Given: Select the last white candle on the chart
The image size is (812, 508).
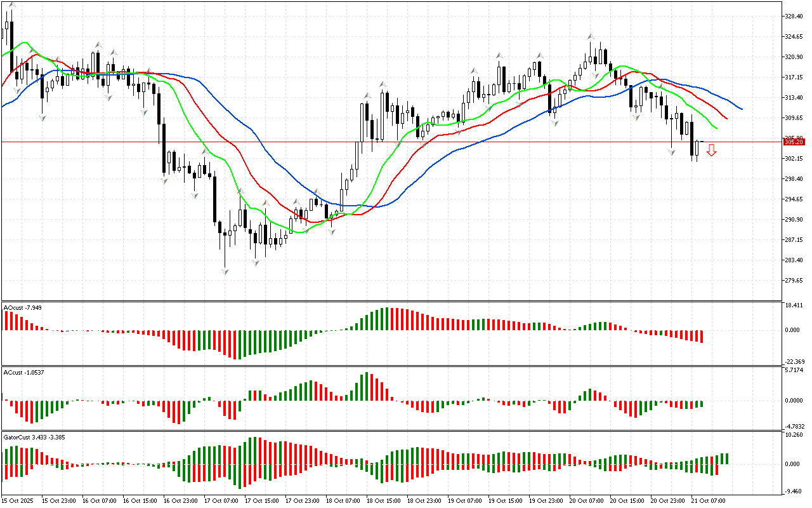Looking at the screenshot, I should (697, 148).
